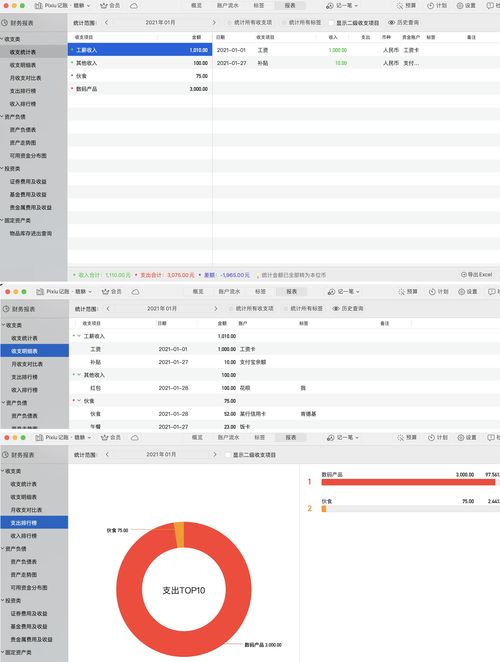Open 计划 clock icon in the bottom window

click(431, 438)
